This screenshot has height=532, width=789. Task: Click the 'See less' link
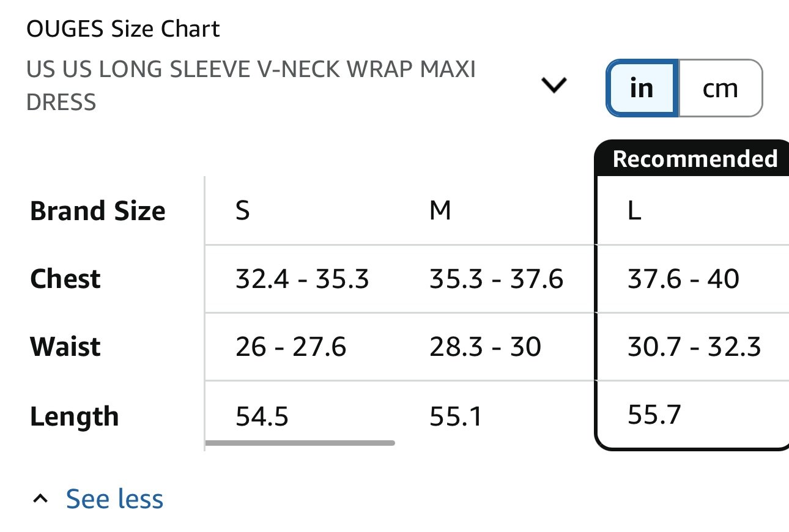(x=114, y=498)
